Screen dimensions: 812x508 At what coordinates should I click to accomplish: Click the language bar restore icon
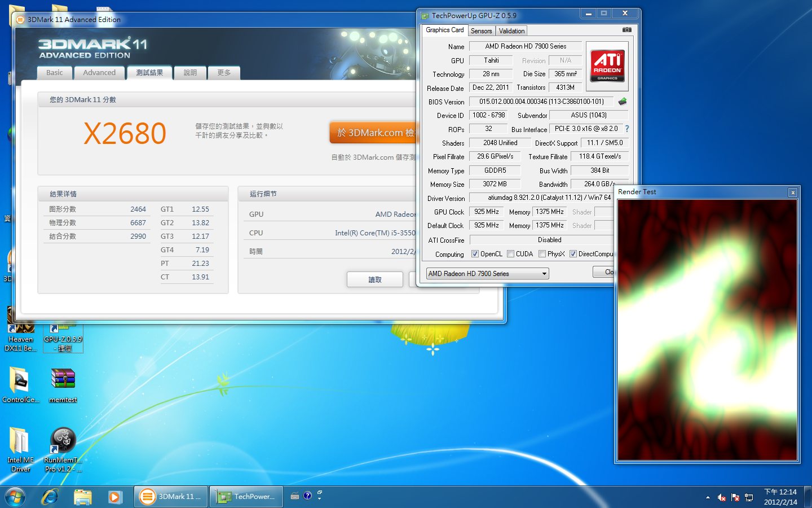(320, 493)
